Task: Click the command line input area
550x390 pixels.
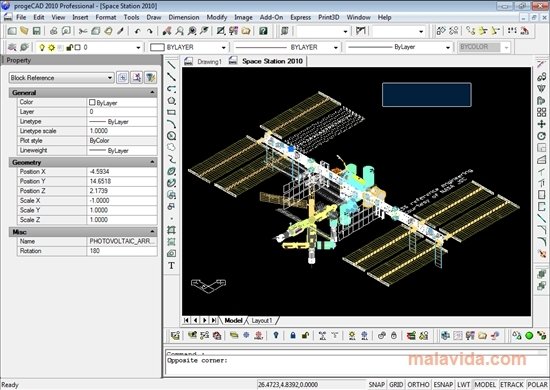Action: click(355, 365)
